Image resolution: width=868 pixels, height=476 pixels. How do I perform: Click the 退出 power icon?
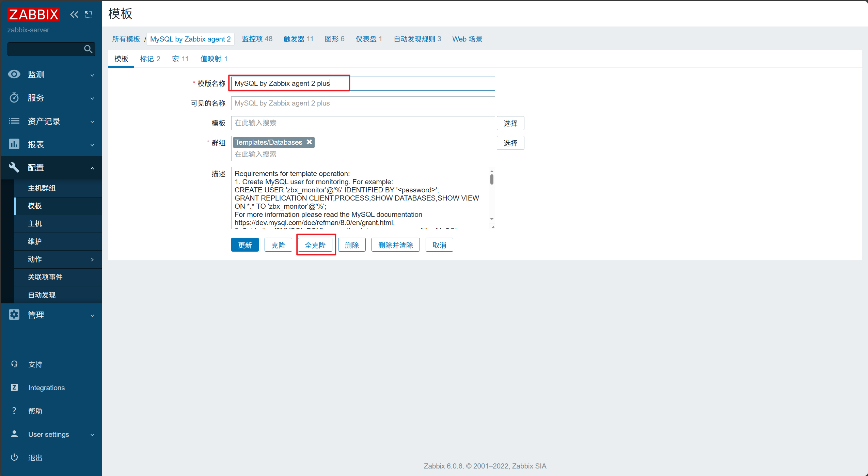[14, 457]
